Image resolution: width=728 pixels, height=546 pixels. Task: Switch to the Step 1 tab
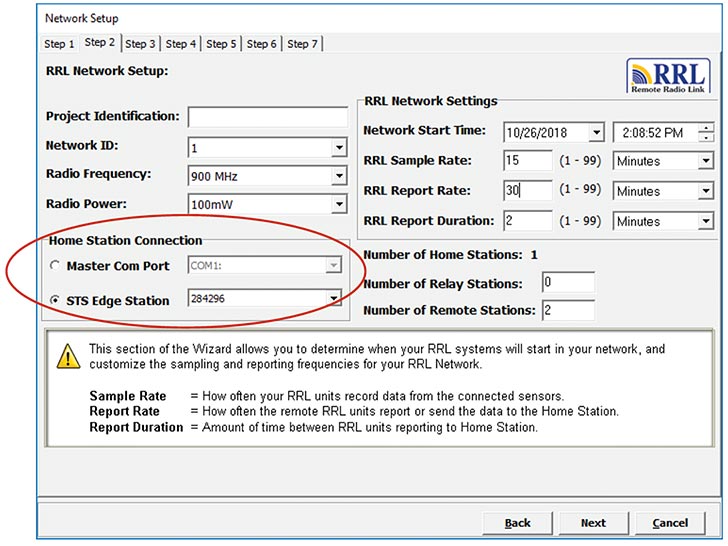click(59, 43)
